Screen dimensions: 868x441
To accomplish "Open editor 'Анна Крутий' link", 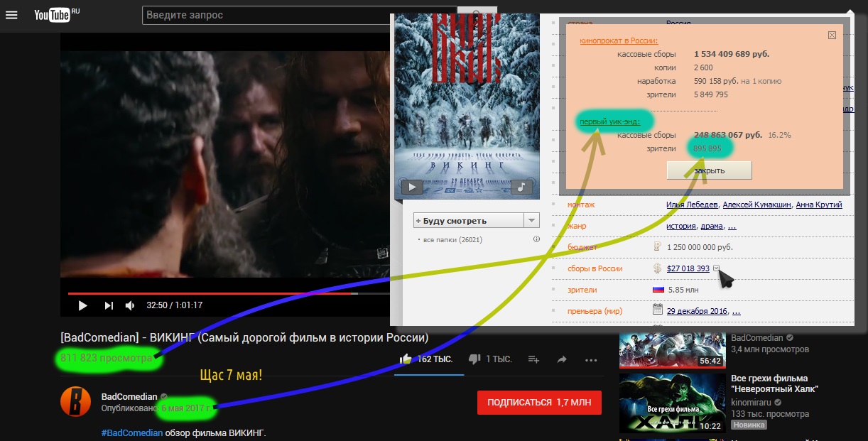I will click(x=819, y=205).
